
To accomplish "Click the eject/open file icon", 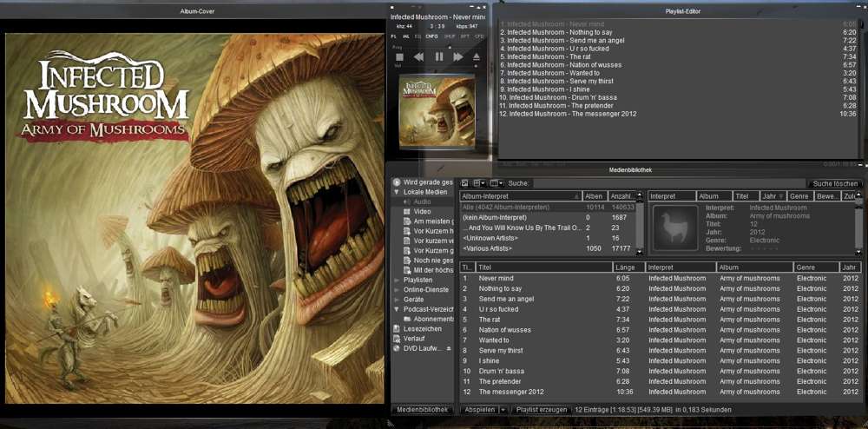I will pos(476,56).
